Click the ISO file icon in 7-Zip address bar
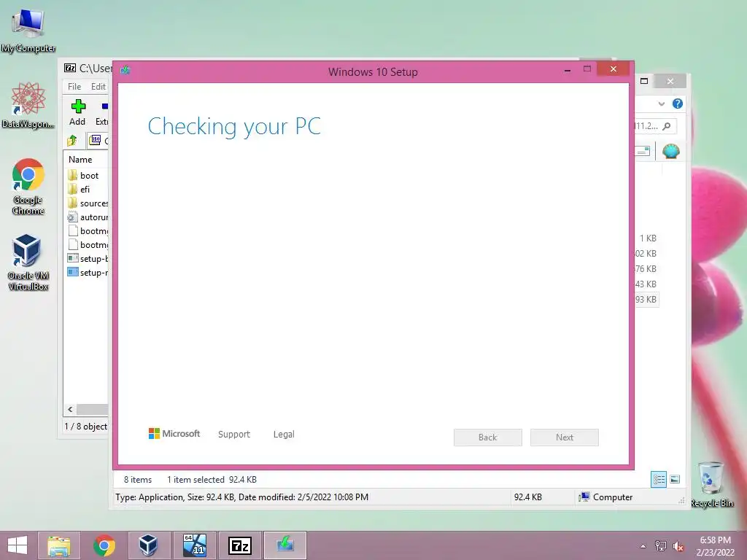The height and width of the screenshot is (560, 747). tap(96, 140)
